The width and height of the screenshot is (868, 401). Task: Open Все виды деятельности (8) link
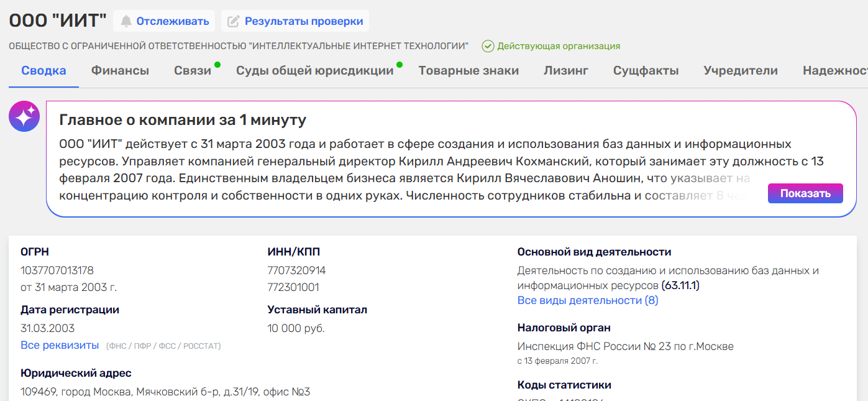point(588,300)
